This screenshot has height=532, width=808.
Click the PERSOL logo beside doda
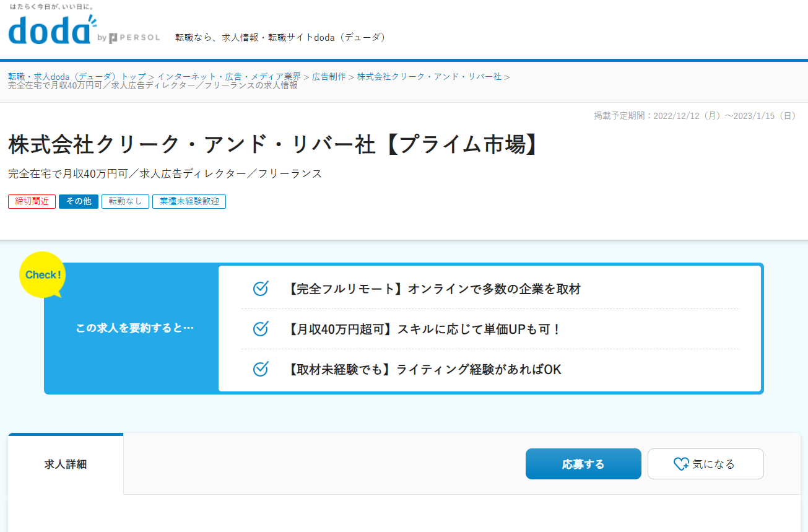[134, 38]
